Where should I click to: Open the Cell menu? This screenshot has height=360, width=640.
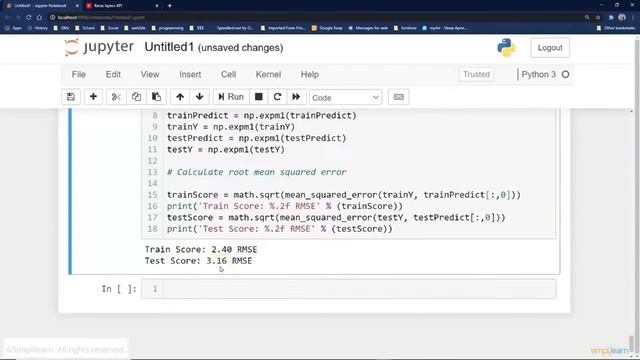(229, 74)
